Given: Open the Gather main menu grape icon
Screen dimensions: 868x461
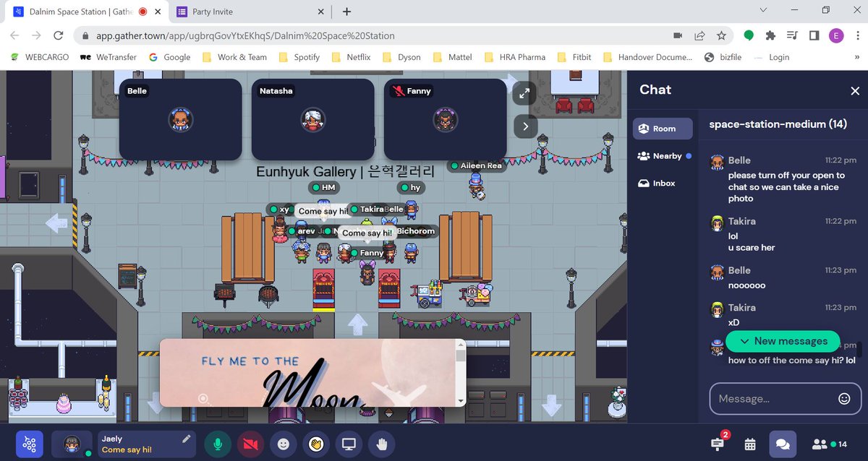Looking at the screenshot, I should [x=30, y=444].
